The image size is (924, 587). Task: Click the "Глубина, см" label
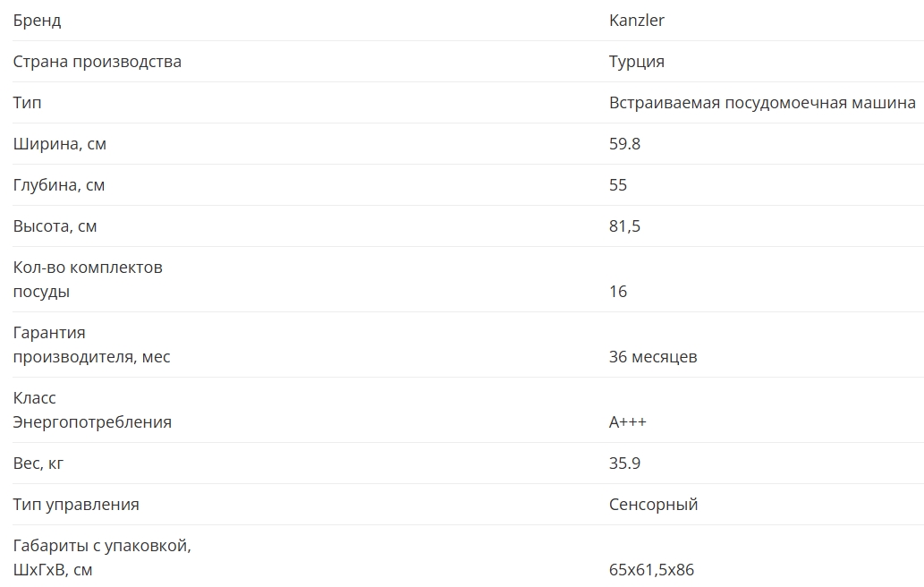tap(59, 185)
